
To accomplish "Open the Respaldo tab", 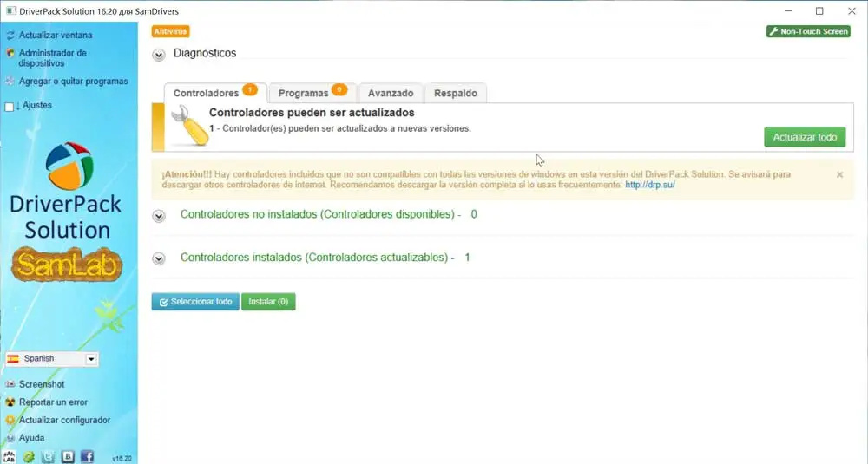I will pyautogui.click(x=456, y=93).
